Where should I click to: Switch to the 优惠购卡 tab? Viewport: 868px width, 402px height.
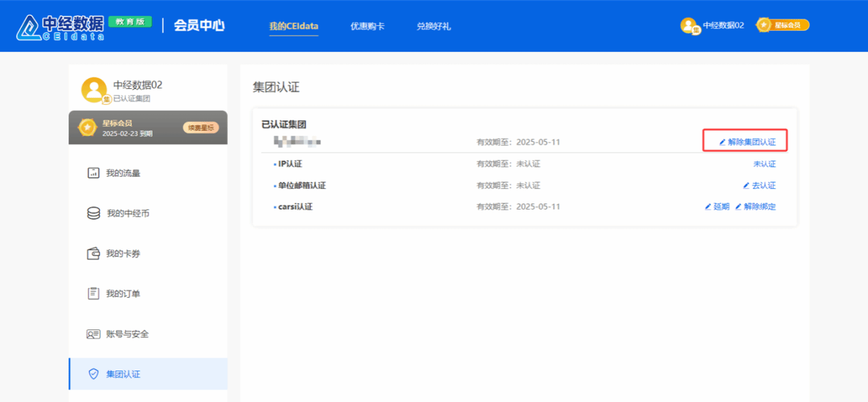pyautogui.click(x=368, y=27)
